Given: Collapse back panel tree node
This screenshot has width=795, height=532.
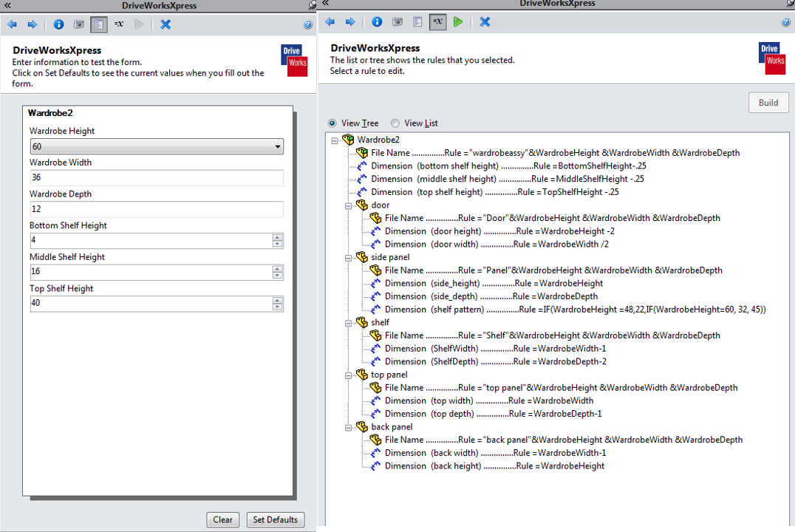Looking at the screenshot, I should 348,428.
